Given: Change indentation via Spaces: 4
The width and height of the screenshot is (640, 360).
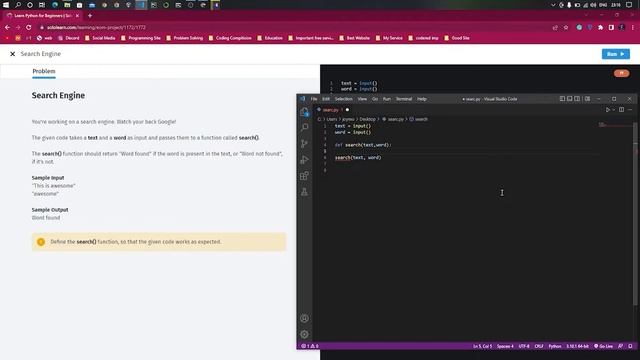Looking at the screenshot, I should point(505,346).
